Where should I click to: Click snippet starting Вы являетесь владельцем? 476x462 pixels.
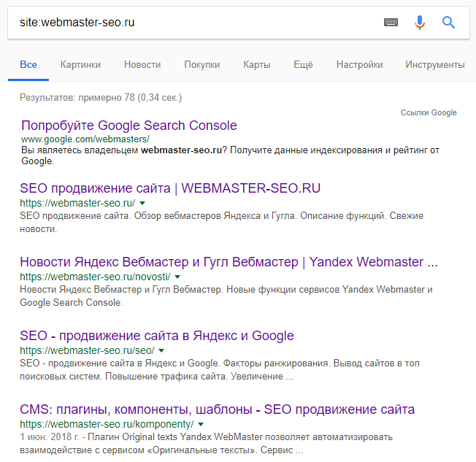[x=230, y=155]
